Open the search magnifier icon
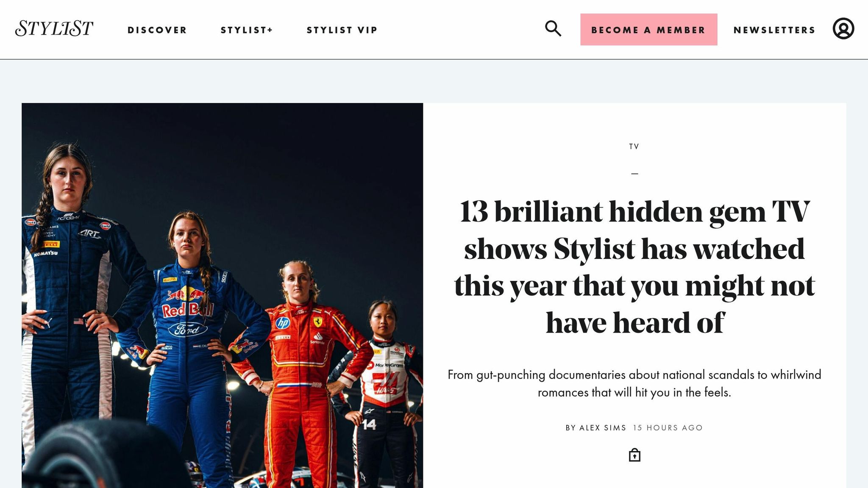The width and height of the screenshot is (868, 488). [x=553, y=28]
